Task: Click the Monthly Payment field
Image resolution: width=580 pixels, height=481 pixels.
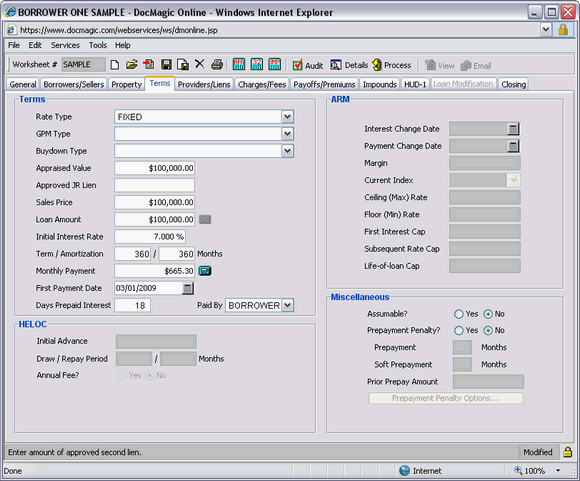Action: click(x=154, y=271)
